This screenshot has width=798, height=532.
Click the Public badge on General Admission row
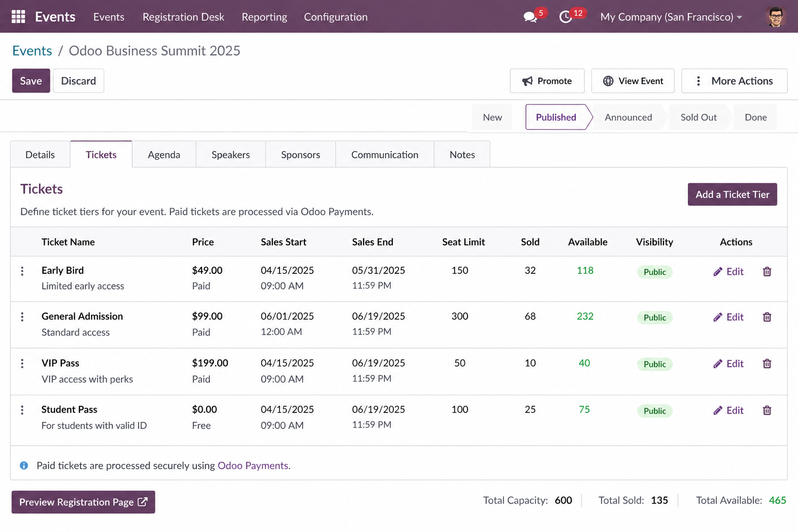point(655,318)
